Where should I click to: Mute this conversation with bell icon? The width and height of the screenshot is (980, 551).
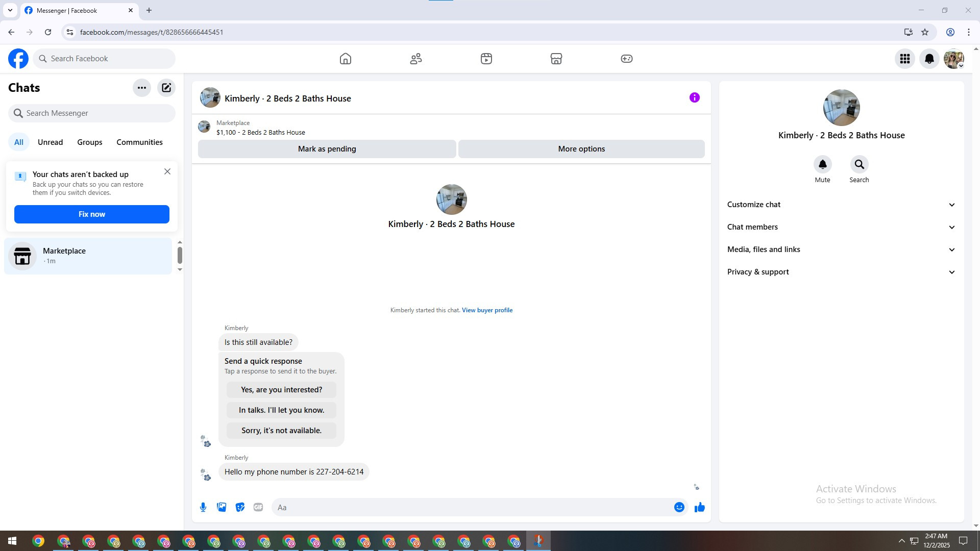822,165
